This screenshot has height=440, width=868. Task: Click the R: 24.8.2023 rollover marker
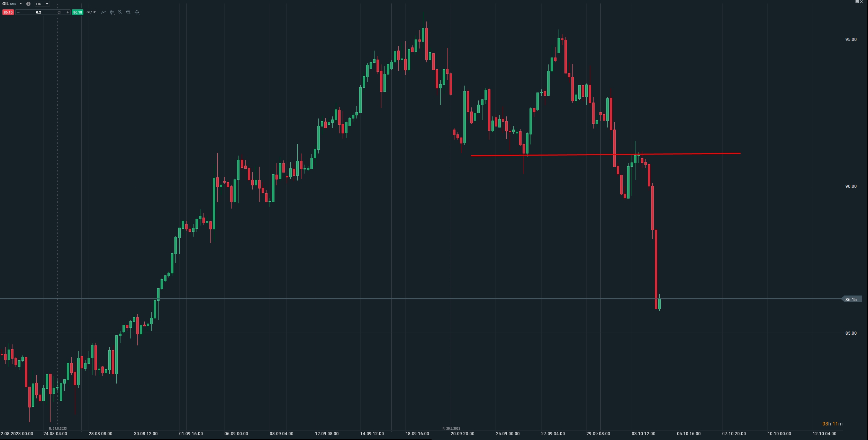(58, 428)
